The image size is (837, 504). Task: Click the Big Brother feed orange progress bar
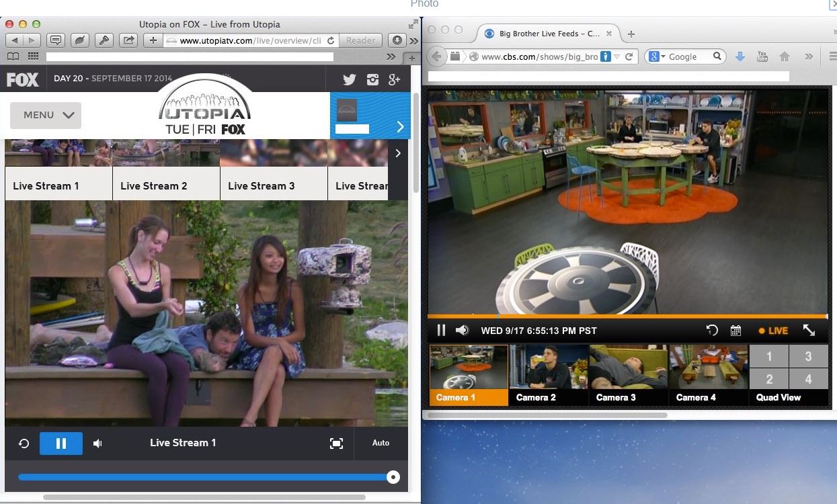point(628,316)
